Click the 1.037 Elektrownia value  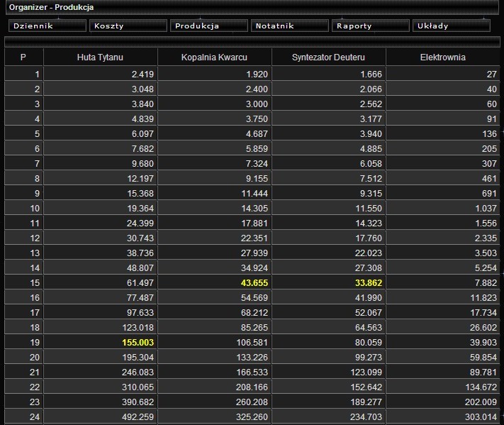click(x=484, y=208)
